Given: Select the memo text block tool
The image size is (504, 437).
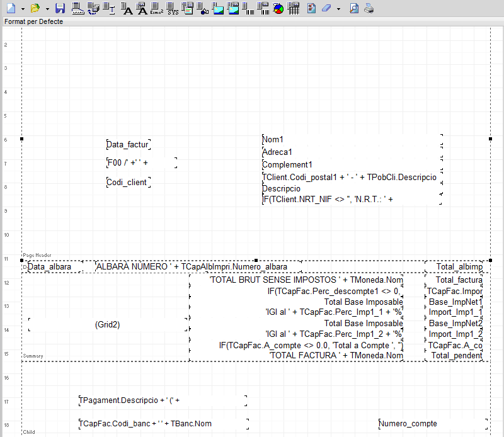Looking at the screenshot, I should [187, 8].
